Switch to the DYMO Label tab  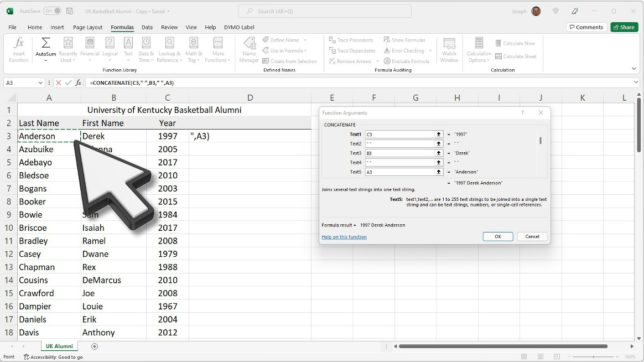tap(239, 27)
